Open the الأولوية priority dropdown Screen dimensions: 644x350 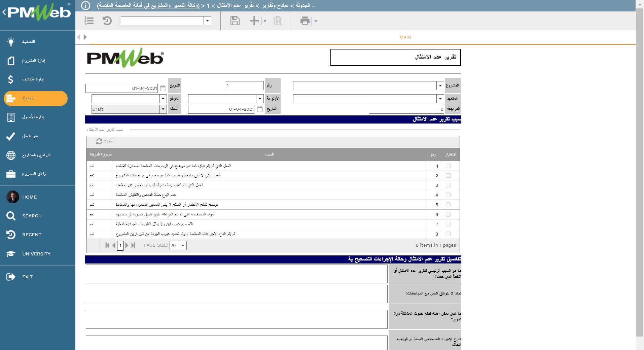tap(260, 99)
